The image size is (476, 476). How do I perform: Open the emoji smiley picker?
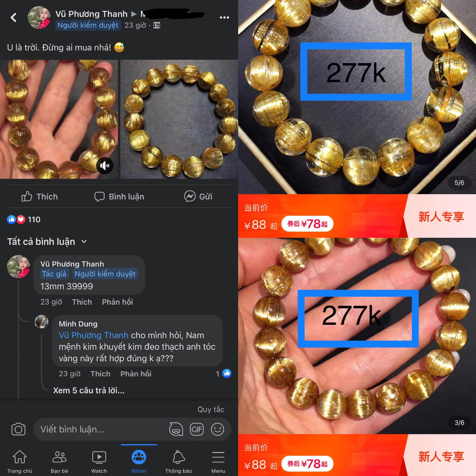(218, 429)
